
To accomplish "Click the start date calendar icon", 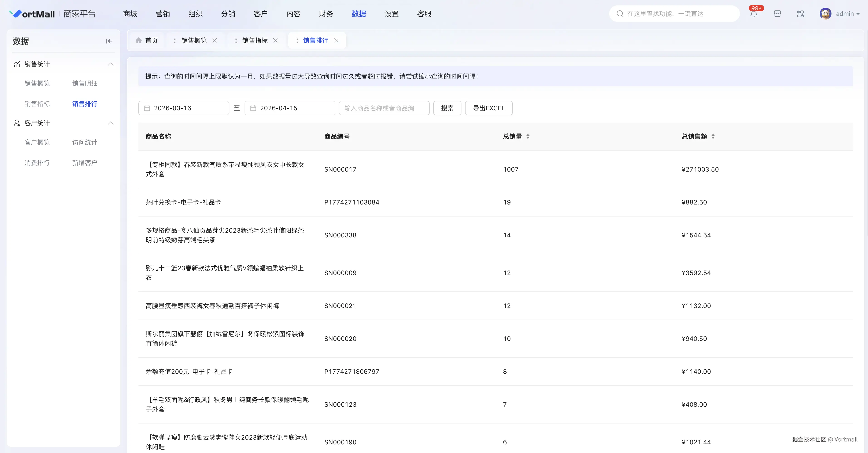I will 147,108.
